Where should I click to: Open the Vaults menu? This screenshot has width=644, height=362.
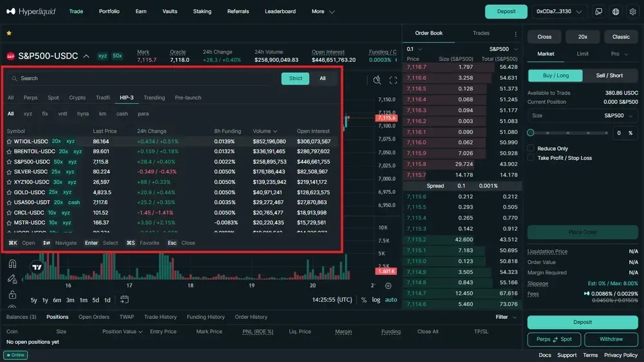[169, 12]
